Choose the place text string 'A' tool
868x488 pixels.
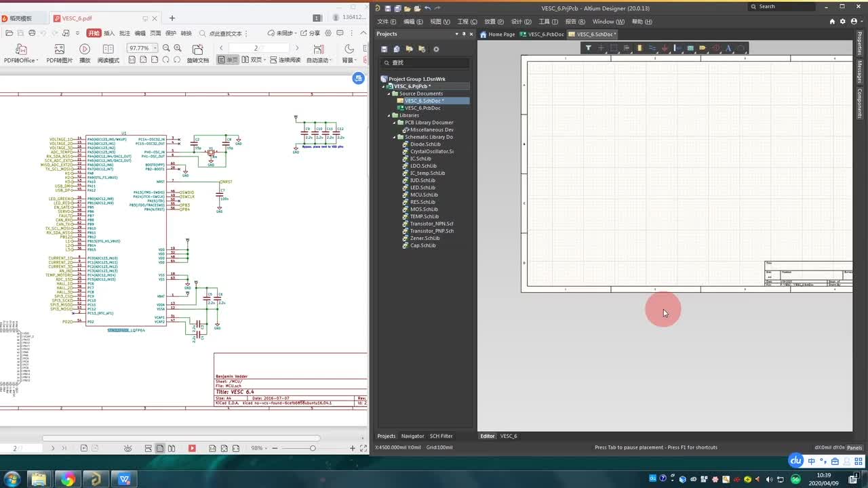[728, 48]
